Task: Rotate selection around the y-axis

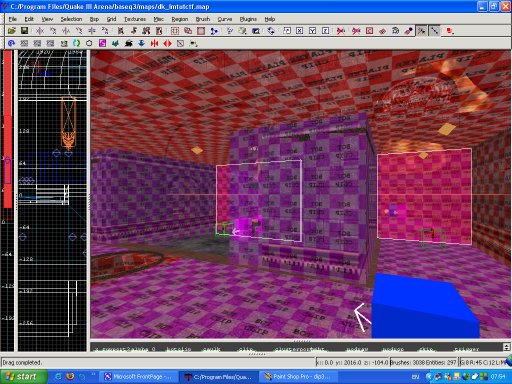Action: [79, 31]
